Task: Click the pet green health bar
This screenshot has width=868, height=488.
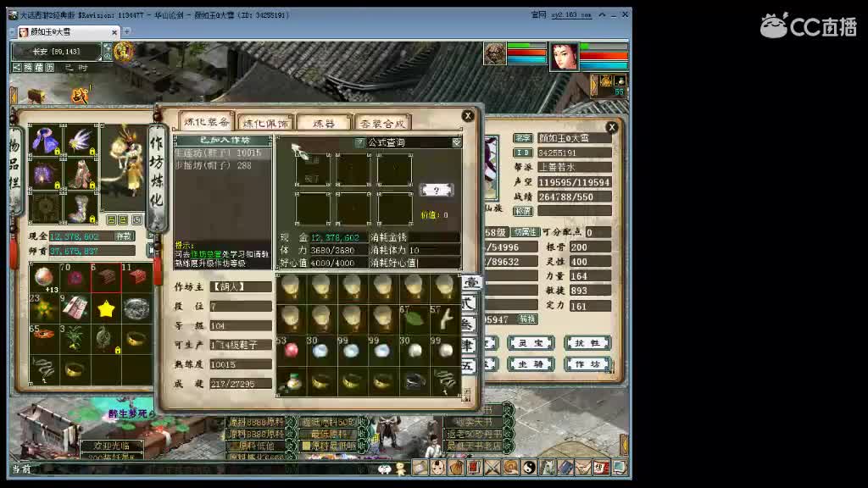Action: [526, 46]
